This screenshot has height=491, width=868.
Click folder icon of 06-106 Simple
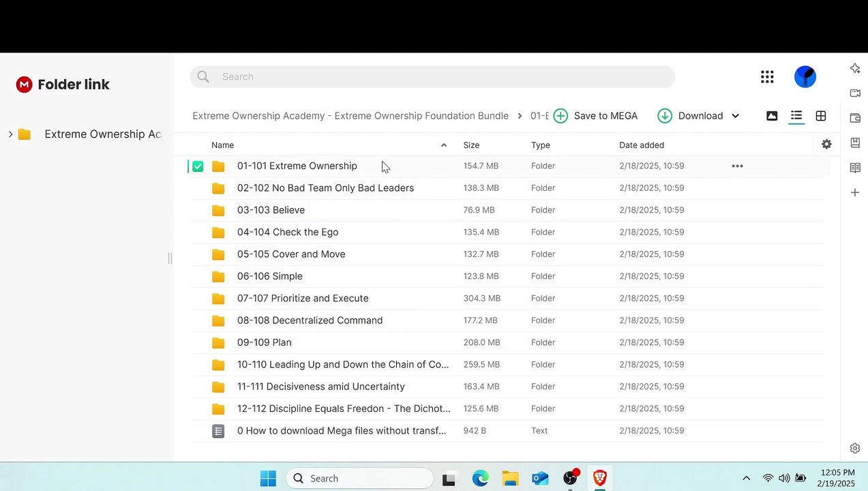pyautogui.click(x=218, y=276)
